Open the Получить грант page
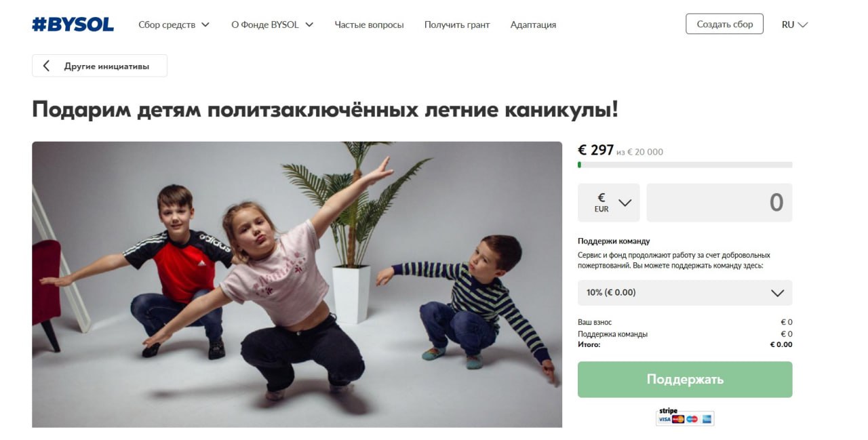 point(457,24)
